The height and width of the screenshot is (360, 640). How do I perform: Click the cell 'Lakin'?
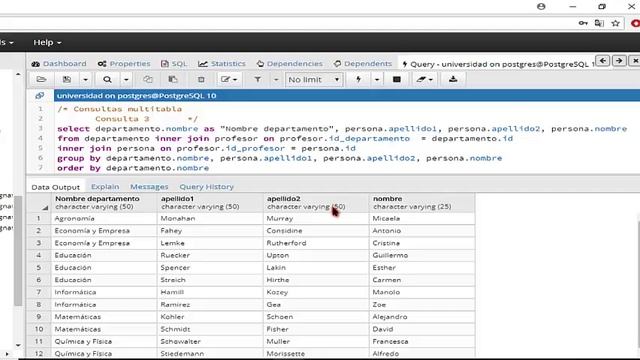[316, 267]
